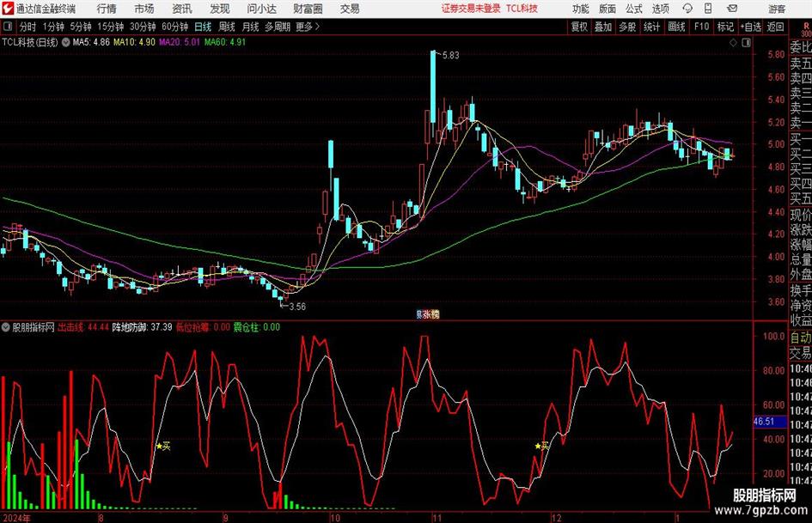
Task: Open the 市场 menu
Action: [144, 9]
